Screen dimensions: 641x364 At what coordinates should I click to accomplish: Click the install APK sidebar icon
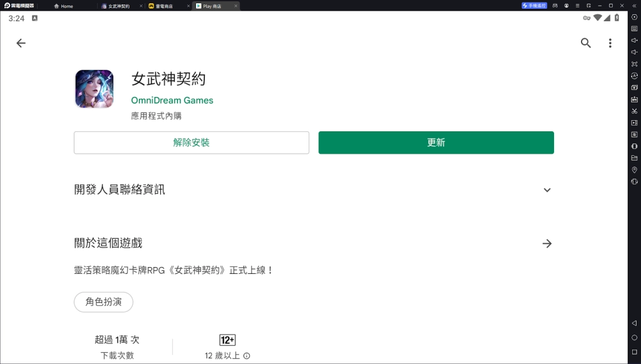tap(634, 99)
